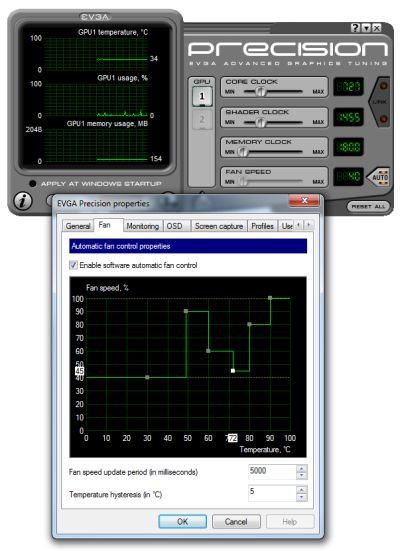The width and height of the screenshot is (400, 551).
Task: Click the fan speed value display
Action: click(x=348, y=176)
